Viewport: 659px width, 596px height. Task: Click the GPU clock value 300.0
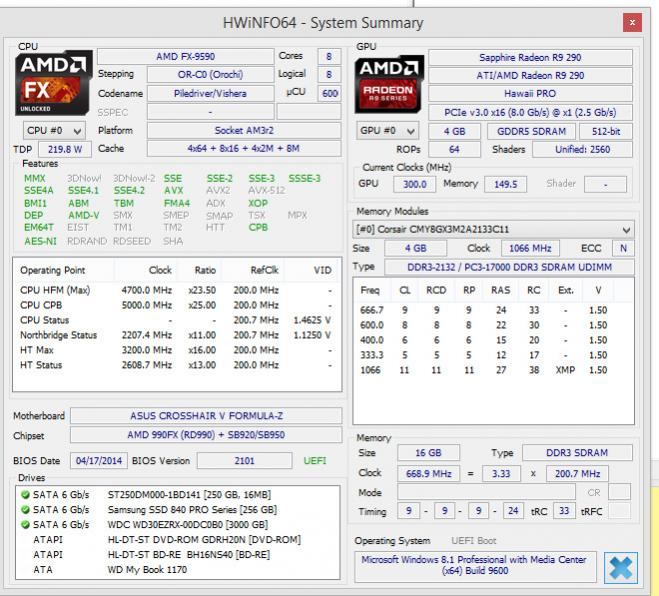(x=414, y=184)
